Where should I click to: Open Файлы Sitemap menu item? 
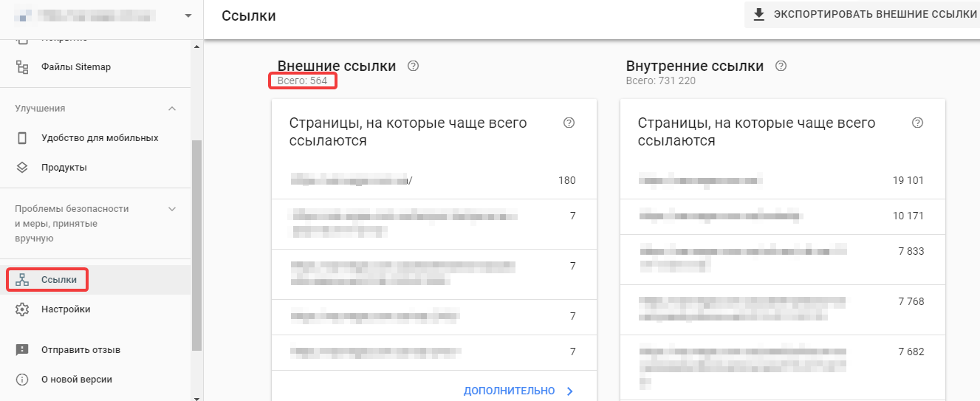pos(76,67)
